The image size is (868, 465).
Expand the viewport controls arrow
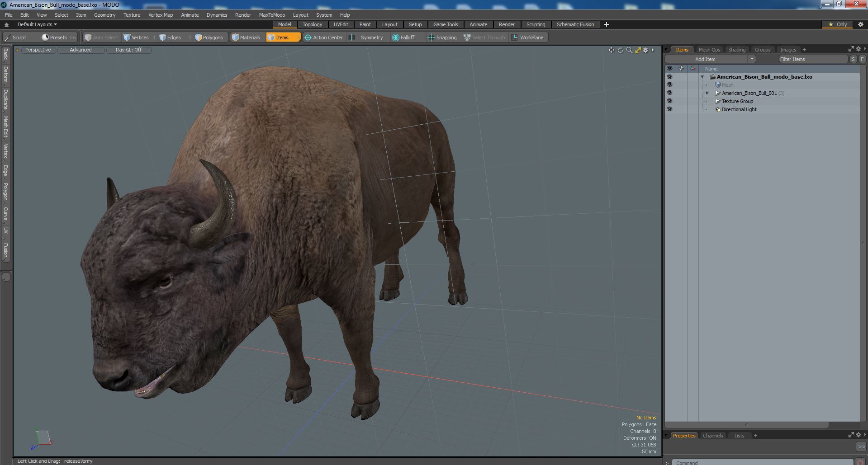click(653, 50)
